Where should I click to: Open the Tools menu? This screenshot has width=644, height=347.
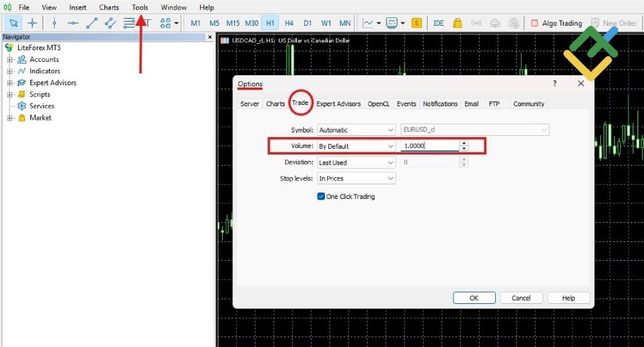click(x=140, y=8)
